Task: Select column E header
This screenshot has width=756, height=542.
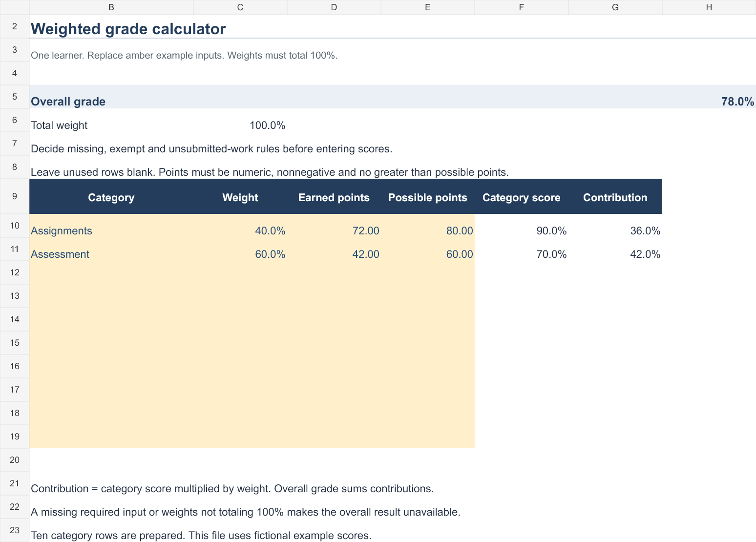Action: click(x=428, y=7)
